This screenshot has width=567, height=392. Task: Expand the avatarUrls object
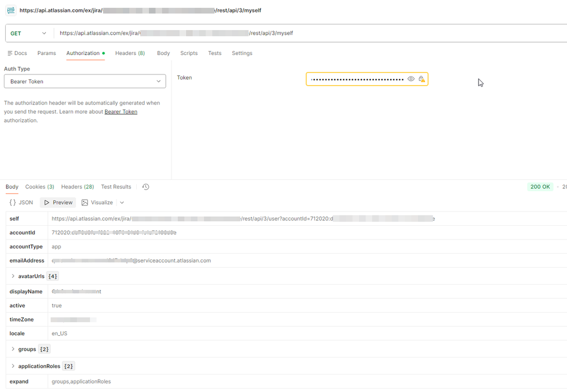12,276
